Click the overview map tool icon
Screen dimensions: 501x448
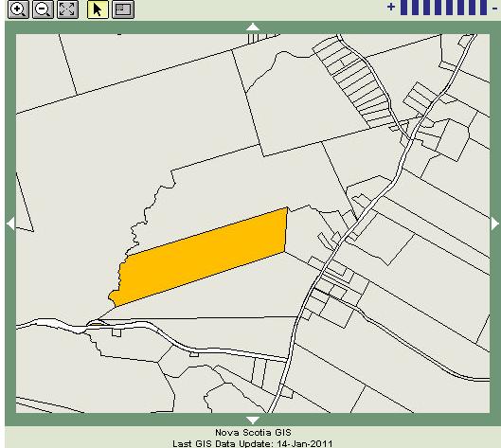[x=123, y=9]
